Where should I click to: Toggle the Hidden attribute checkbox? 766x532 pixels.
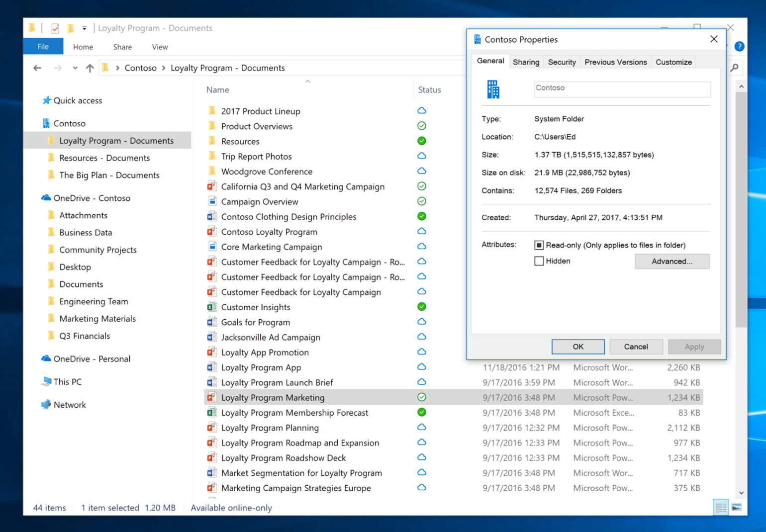(x=539, y=261)
